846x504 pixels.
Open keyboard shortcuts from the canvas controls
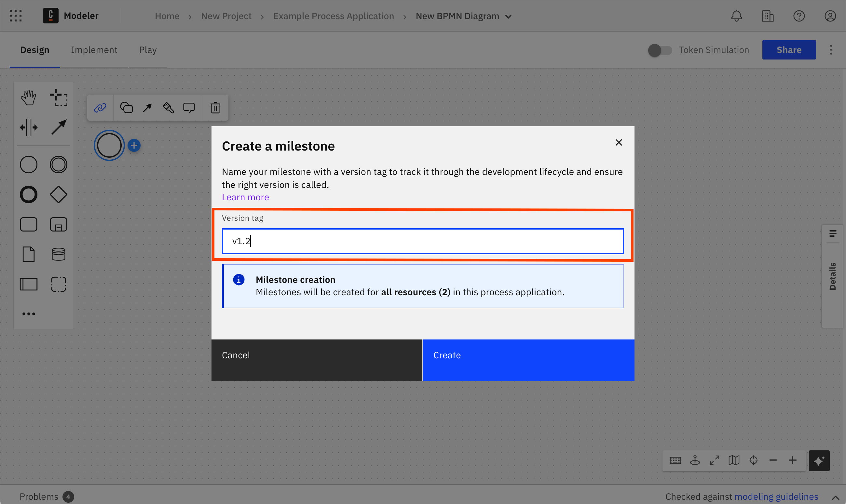[x=675, y=460]
